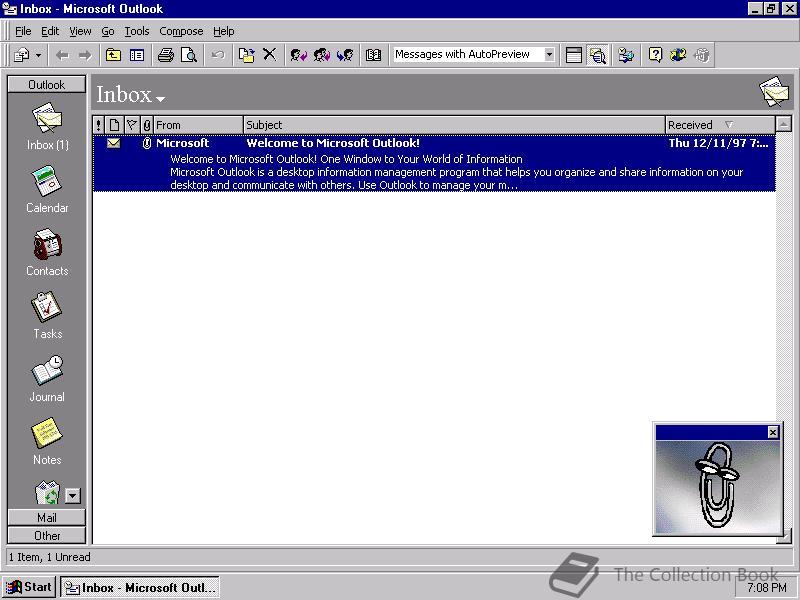
Task: Switch to the Mail group button
Action: click(x=46, y=517)
